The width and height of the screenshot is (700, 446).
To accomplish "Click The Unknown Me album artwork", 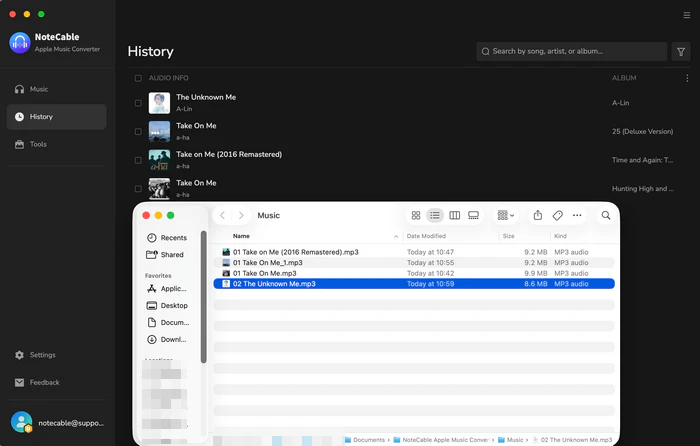I will pyautogui.click(x=159, y=103).
